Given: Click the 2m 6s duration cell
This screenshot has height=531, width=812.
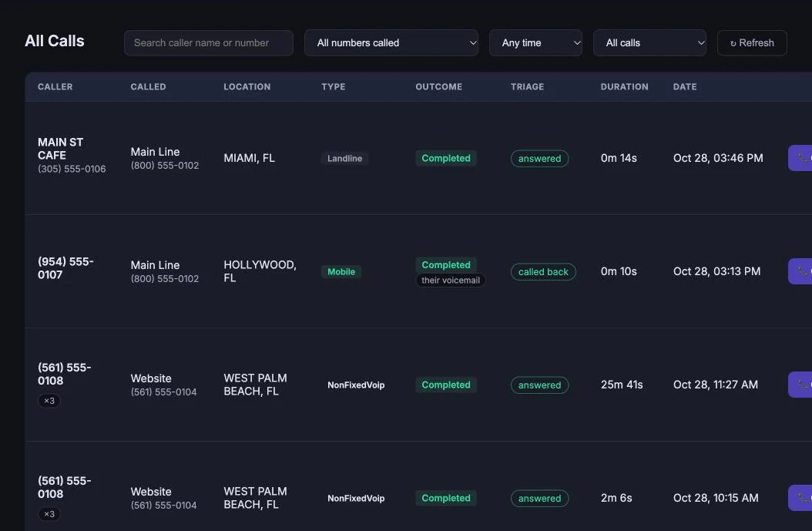Looking at the screenshot, I should [616, 498].
